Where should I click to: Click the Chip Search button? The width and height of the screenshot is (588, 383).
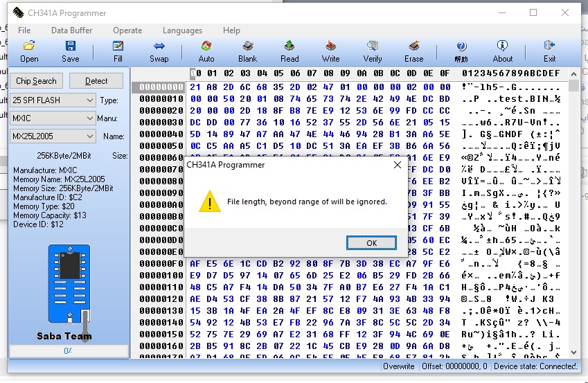point(36,81)
